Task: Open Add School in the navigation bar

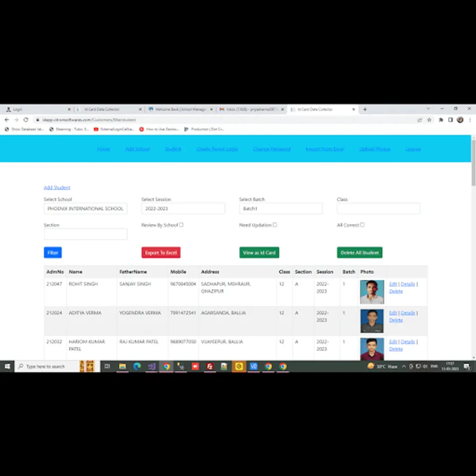Action: coord(138,149)
